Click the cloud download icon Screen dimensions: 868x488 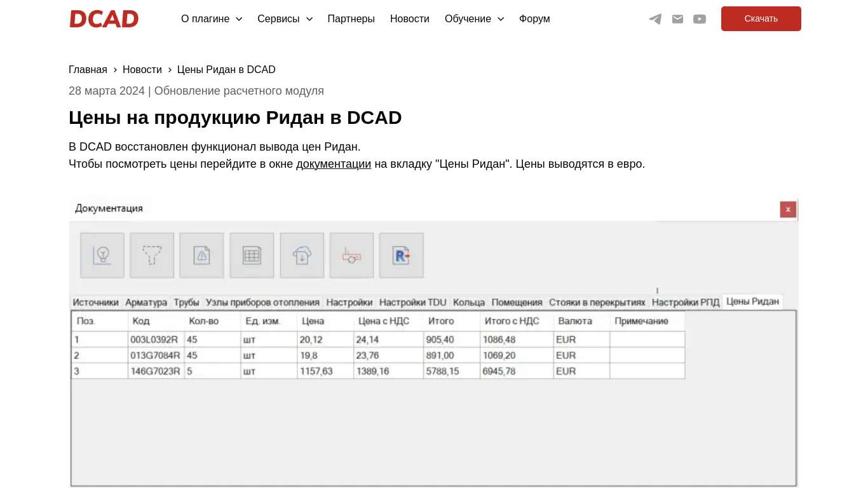pyautogui.click(x=302, y=255)
